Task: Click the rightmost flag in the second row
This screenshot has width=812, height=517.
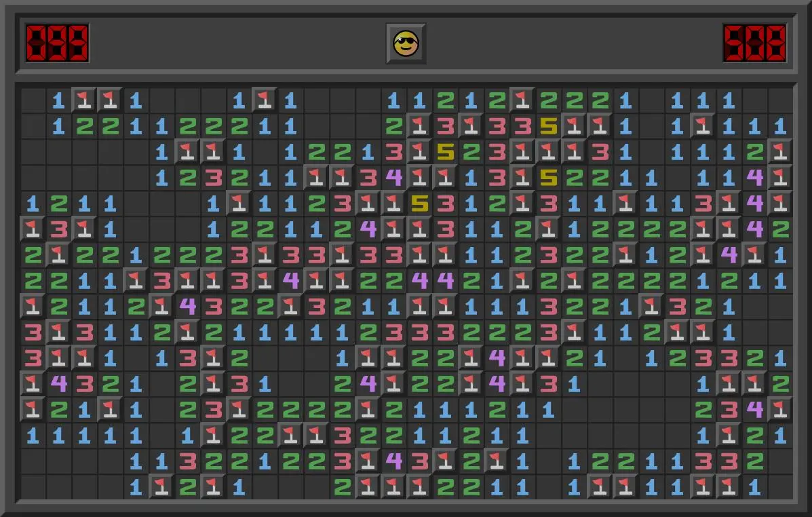Action: [x=703, y=126]
